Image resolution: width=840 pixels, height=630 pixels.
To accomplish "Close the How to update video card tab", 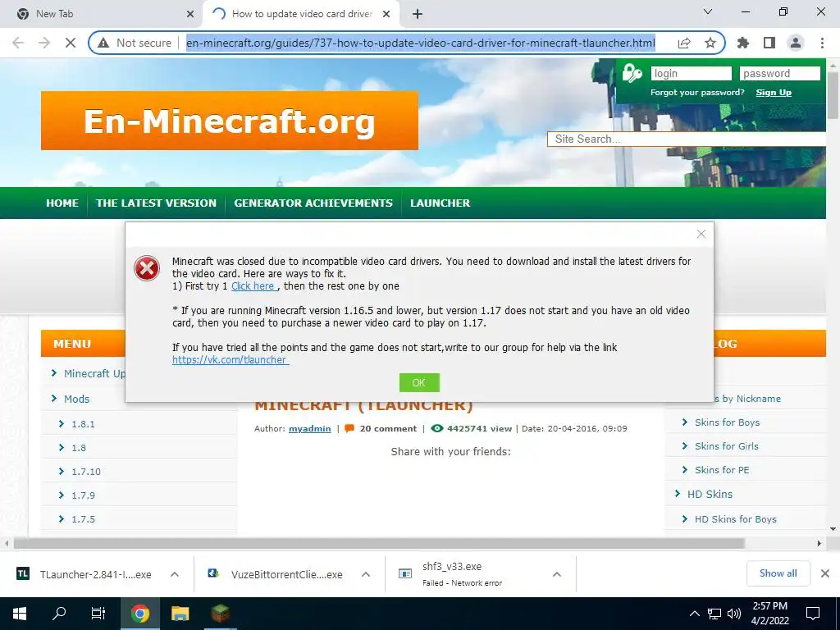I will (386, 14).
